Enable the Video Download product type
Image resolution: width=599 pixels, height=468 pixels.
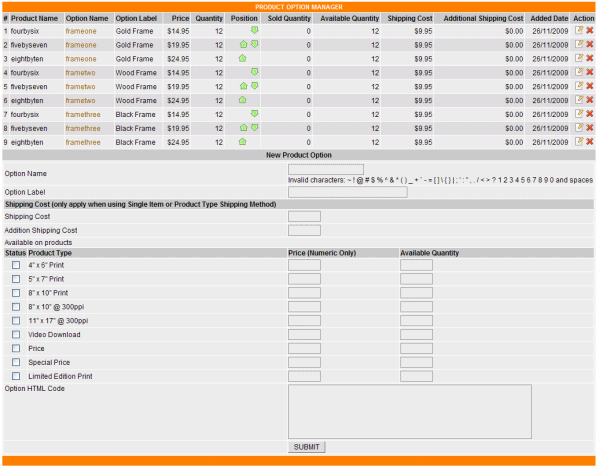point(16,335)
